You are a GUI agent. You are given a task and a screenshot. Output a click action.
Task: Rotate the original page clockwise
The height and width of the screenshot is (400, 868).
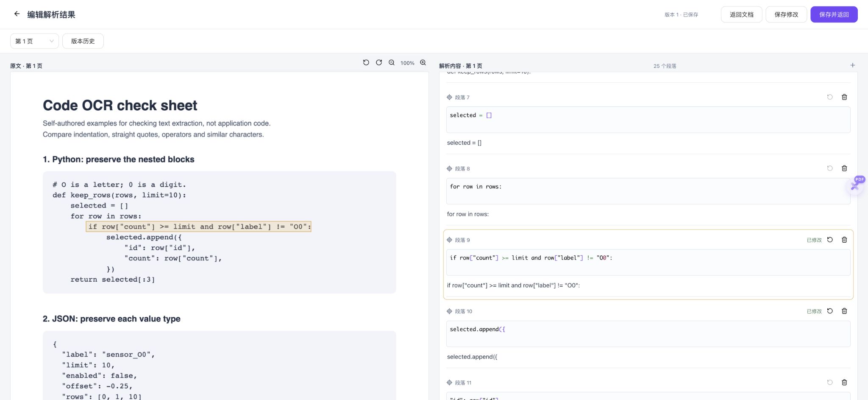point(379,62)
